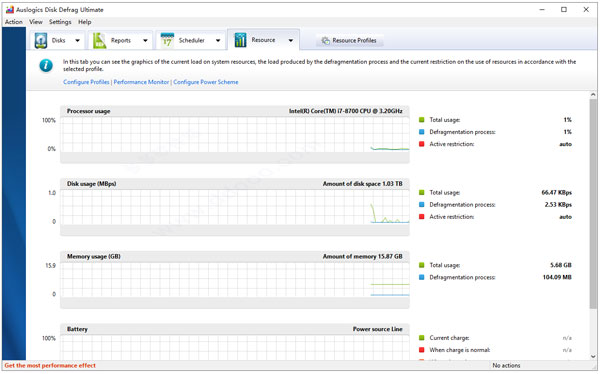The height and width of the screenshot is (374, 600).
Task: Select the Resource tab label
Action: [x=263, y=40]
